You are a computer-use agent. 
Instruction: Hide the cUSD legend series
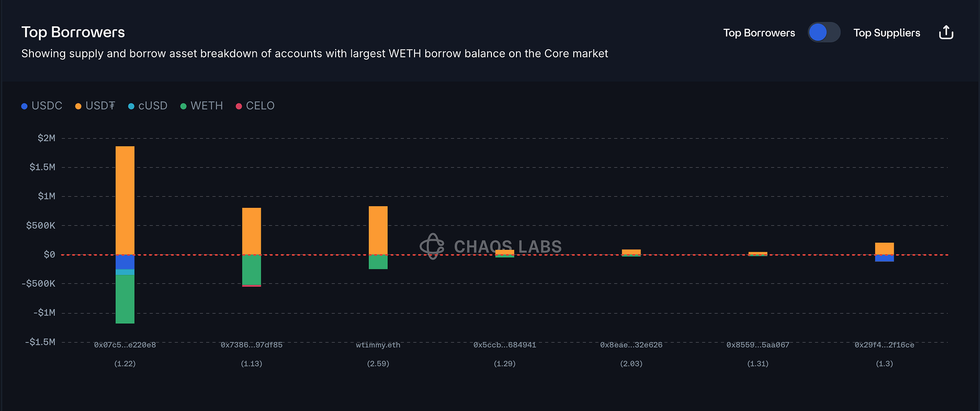pyautogui.click(x=148, y=106)
